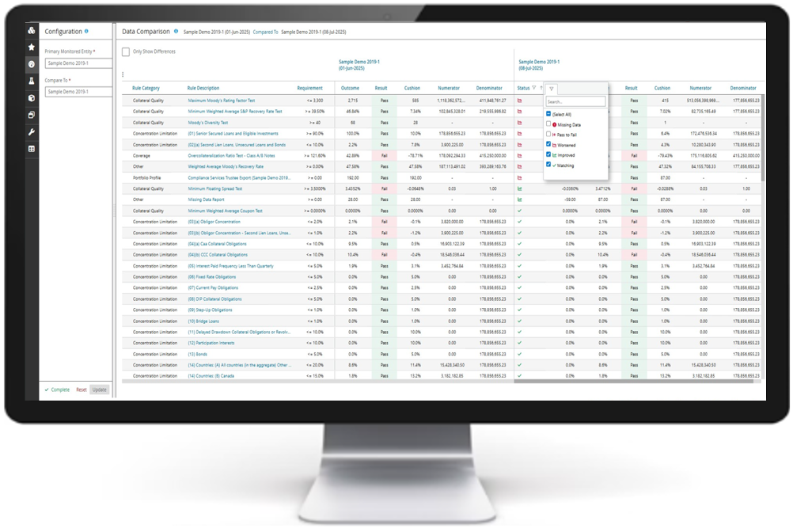Viewport: 793px width, 532px height.
Task: Check the Missing Data filter option
Action: point(548,124)
